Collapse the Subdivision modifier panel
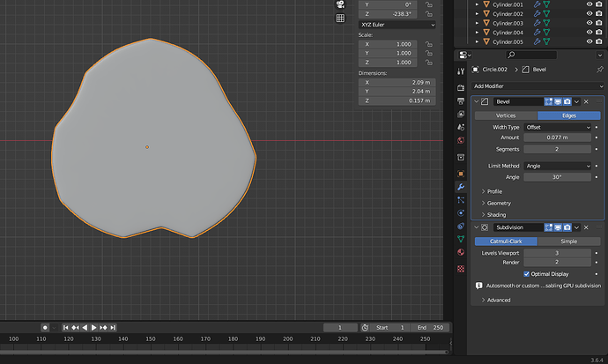This screenshot has height=364, width=608. pyautogui.click(x=476, y=227)
